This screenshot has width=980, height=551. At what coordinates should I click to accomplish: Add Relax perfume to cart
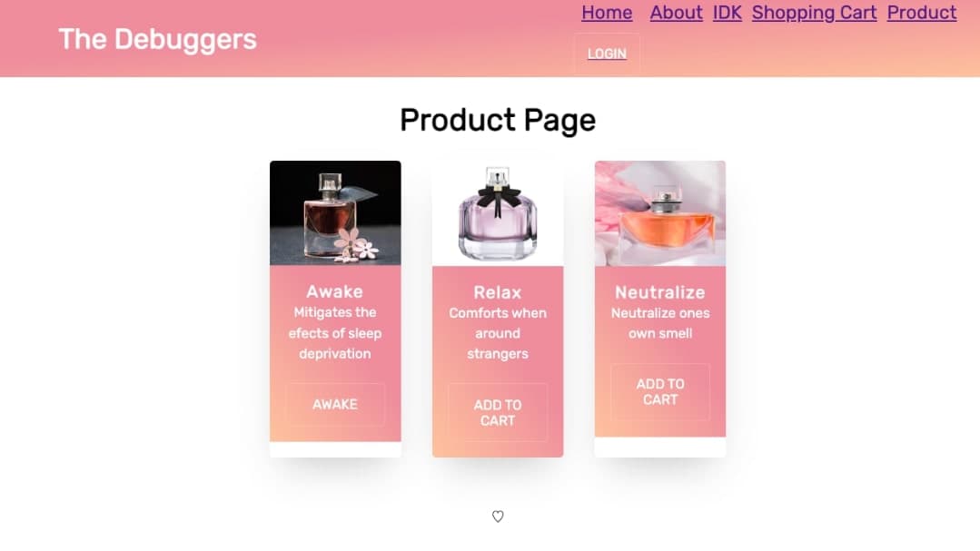(498, 412)
